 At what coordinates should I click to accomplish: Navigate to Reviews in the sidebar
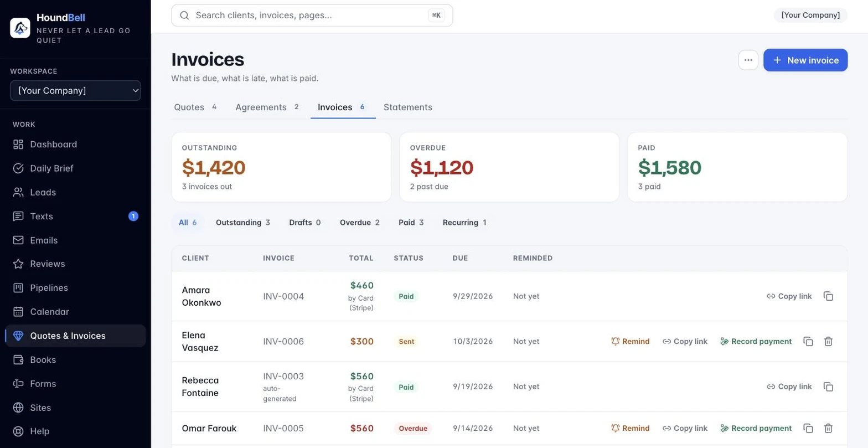pos(75,264)
